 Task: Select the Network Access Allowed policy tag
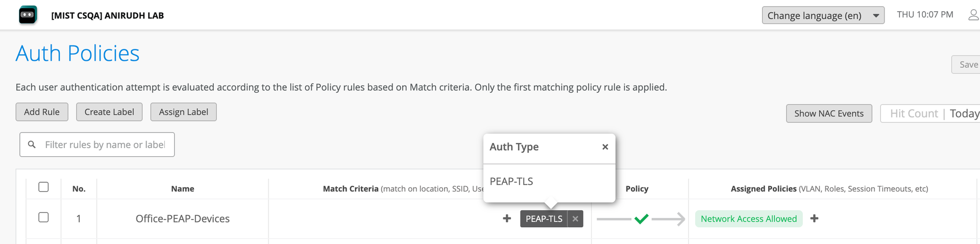tap(748, 219)
